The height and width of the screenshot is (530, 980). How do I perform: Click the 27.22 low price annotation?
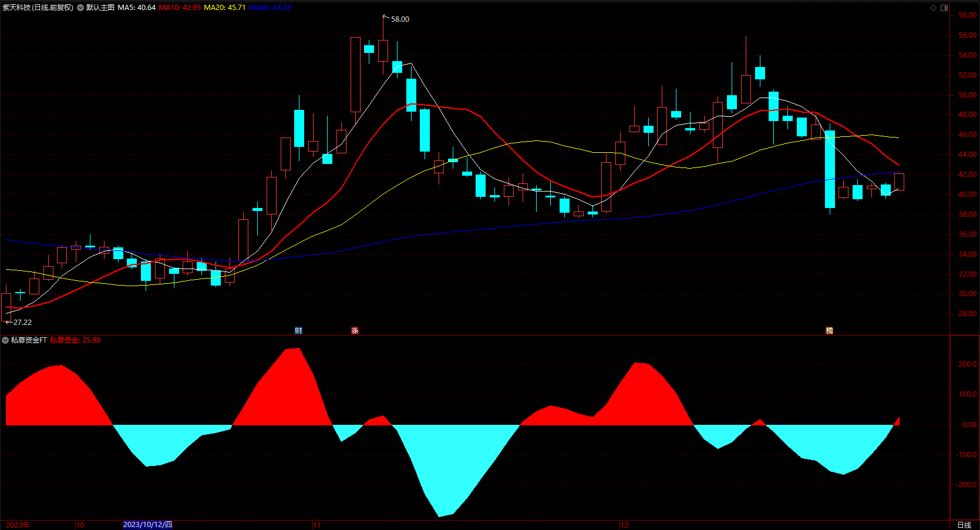point(22,323)
